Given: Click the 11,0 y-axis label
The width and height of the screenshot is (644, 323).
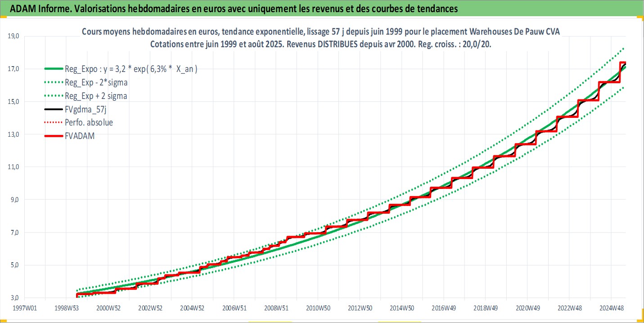Looking at the screenshot, I should pos(14,167).
